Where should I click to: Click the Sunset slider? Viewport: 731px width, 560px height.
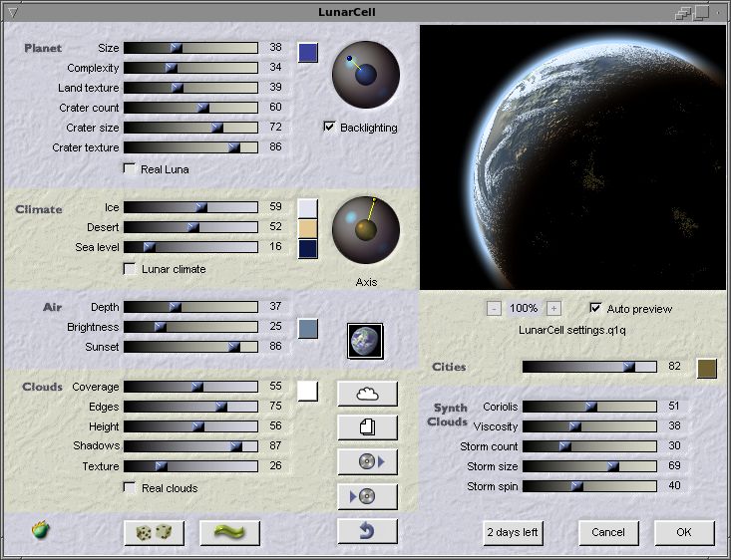point(190,347)
